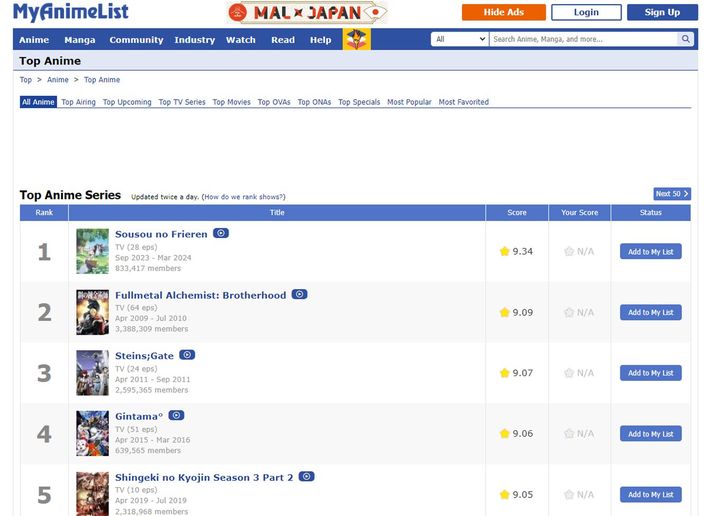Open 'How do we rank shows?' link
The width and height of the screenshot is (710, 516).
pos(245,197)
